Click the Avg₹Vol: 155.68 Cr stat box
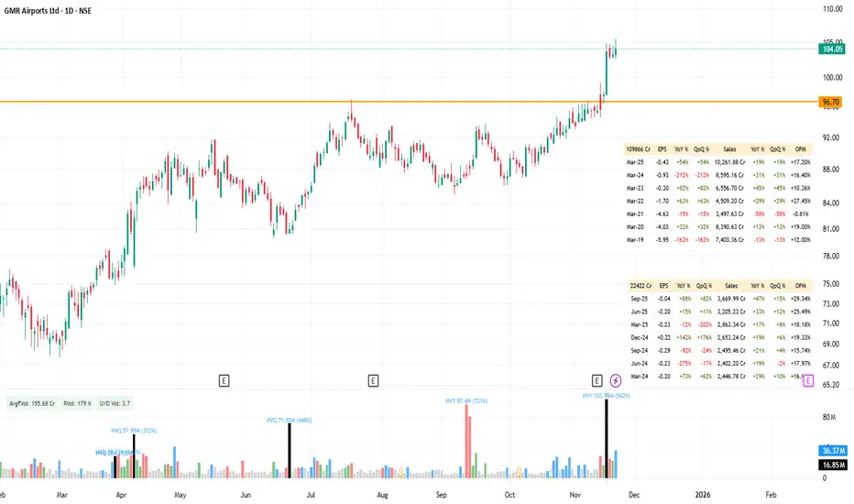 pos(32,404)
